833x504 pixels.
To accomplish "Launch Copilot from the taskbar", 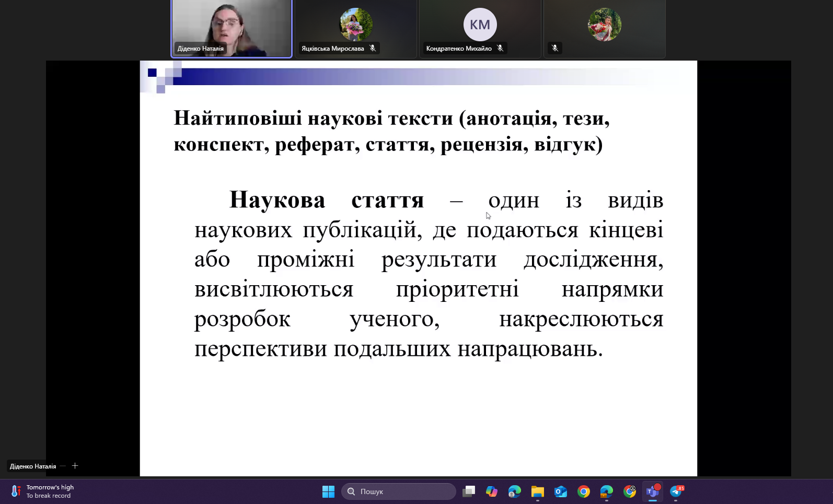I will click(492, 491).
